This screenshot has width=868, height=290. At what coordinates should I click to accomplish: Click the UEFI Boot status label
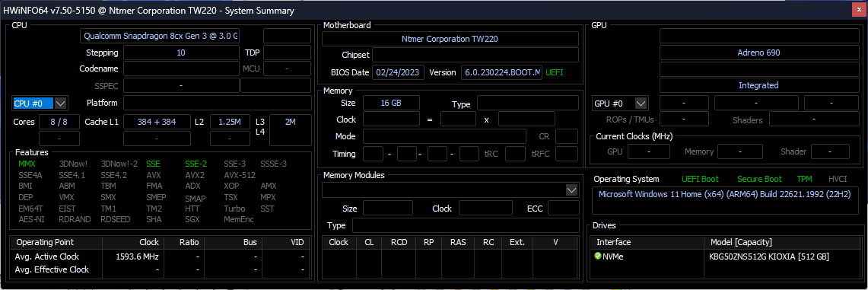701,179
